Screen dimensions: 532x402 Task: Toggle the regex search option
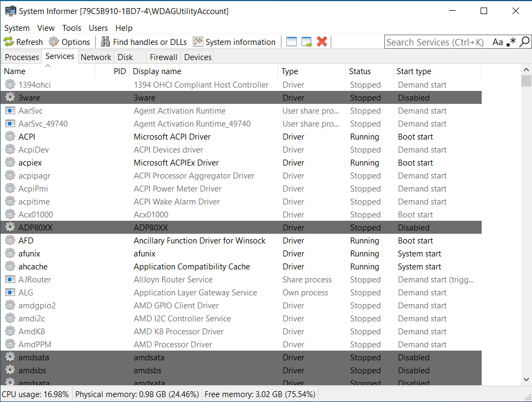[x=511, y=42]
